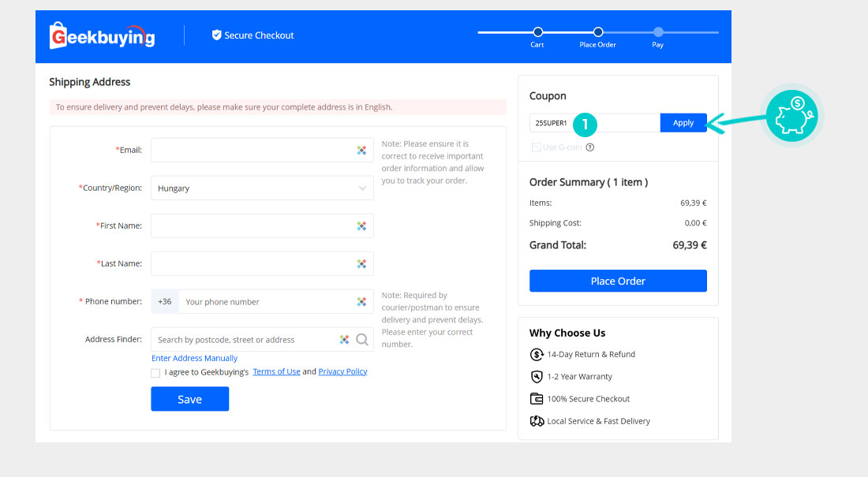
Task: Click the piggy bank savings icon
Action: coord(791,115)
